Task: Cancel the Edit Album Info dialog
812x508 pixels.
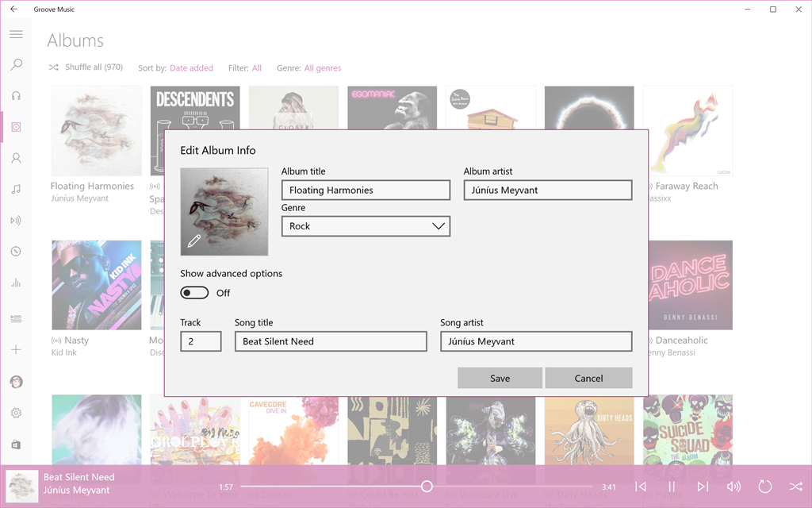Action: point(588,378)
